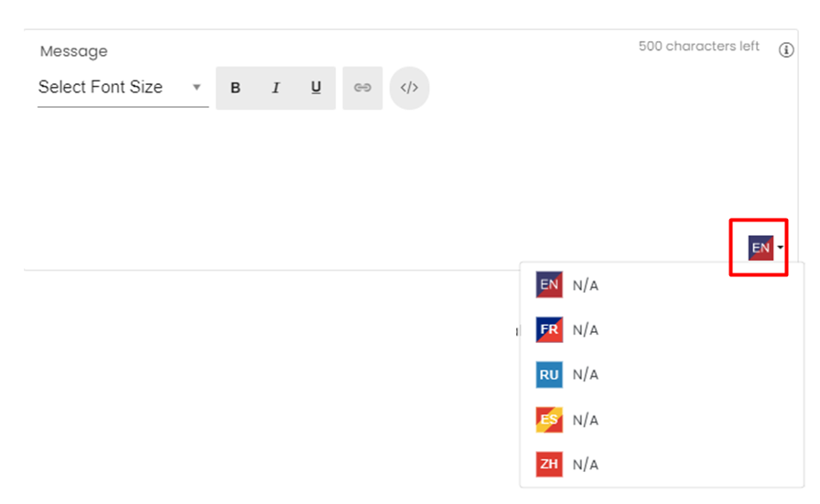Click the ZH flag icon in list
The height and width of the screenshot is (504, 820).
(x=549, y=464)
